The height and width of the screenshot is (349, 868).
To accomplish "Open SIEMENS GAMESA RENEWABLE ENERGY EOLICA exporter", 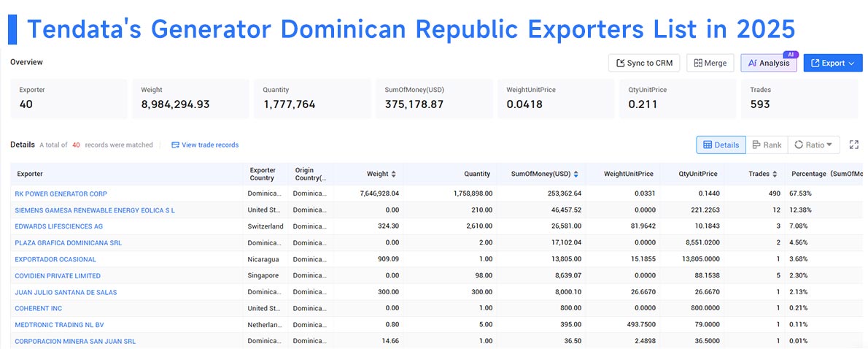I will point(95,210).
